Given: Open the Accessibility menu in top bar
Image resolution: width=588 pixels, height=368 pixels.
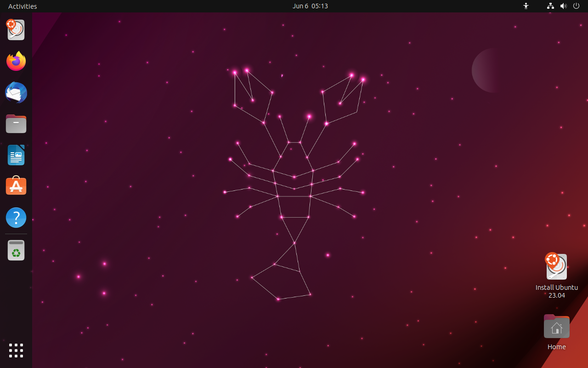Looking at the screenshot, I should (x=526, y=6).
